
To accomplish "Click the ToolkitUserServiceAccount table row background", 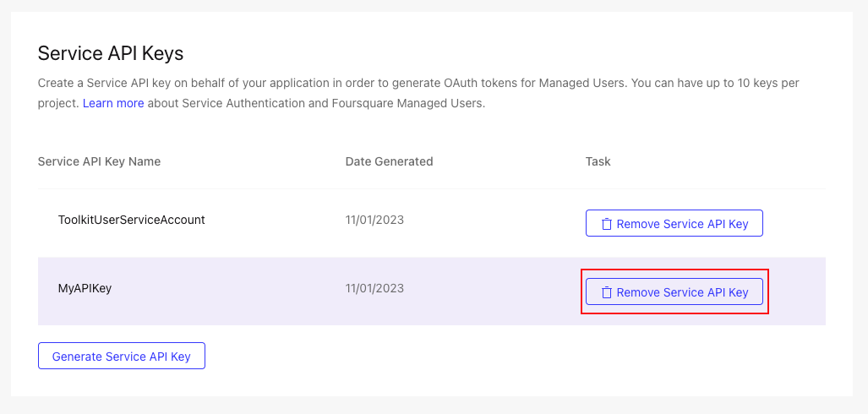I will pos(432,223).
